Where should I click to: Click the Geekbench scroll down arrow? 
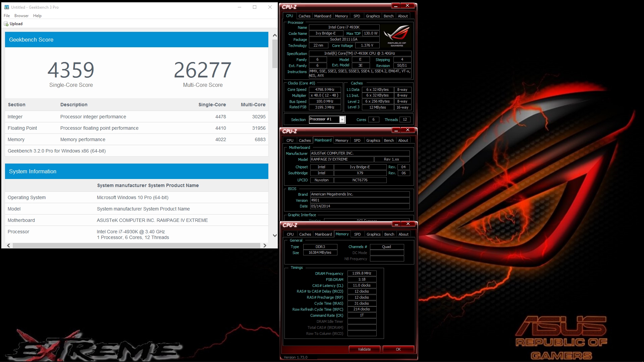click(275, 235)
